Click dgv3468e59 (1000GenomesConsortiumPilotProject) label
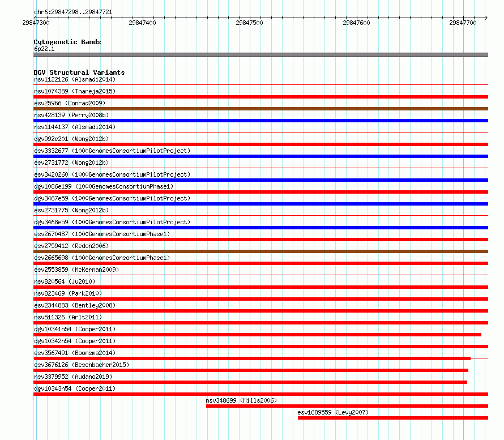The width and height of the screenshot is (504, 440). point(112,222)
